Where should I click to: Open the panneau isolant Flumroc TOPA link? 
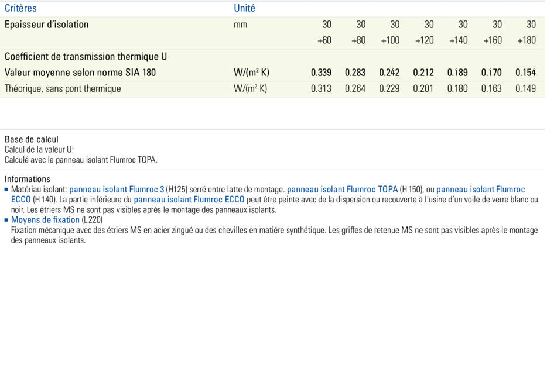coord(342,190)
